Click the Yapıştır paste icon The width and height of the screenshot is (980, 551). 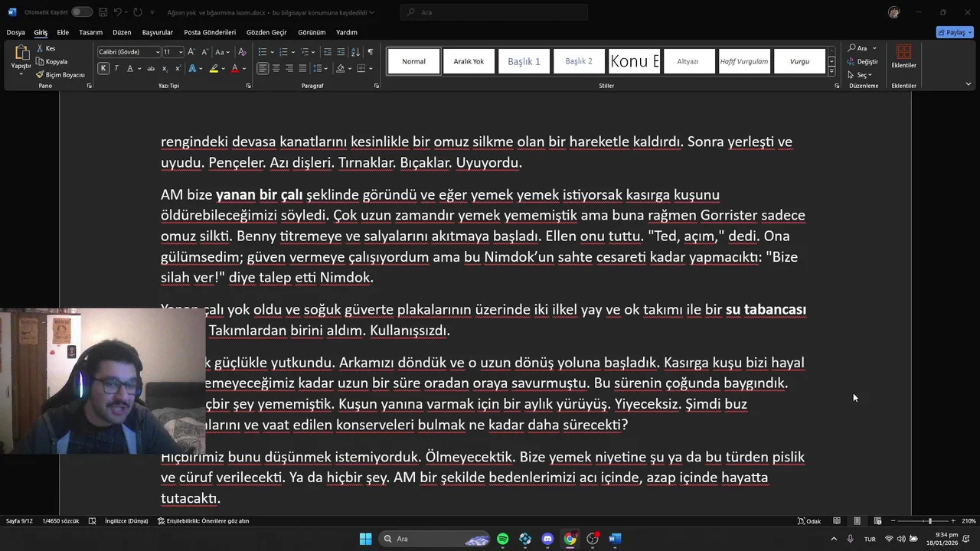(x=21, y=54)
